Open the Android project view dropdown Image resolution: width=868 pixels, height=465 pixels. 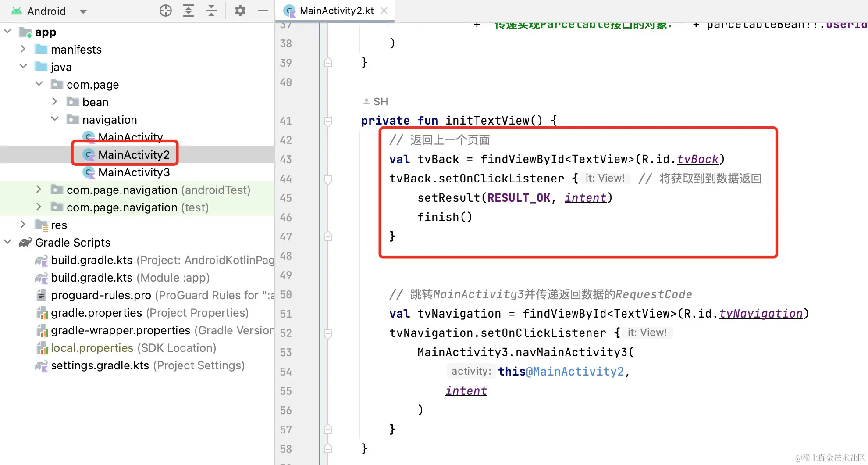click(x=83, y=11)
